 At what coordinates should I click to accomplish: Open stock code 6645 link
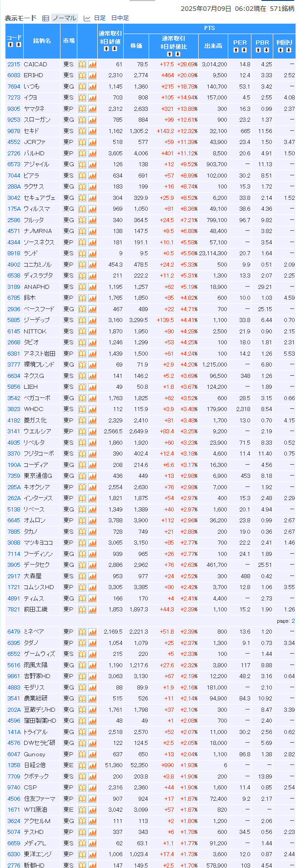pyautogui.click(x=14, y=521)
